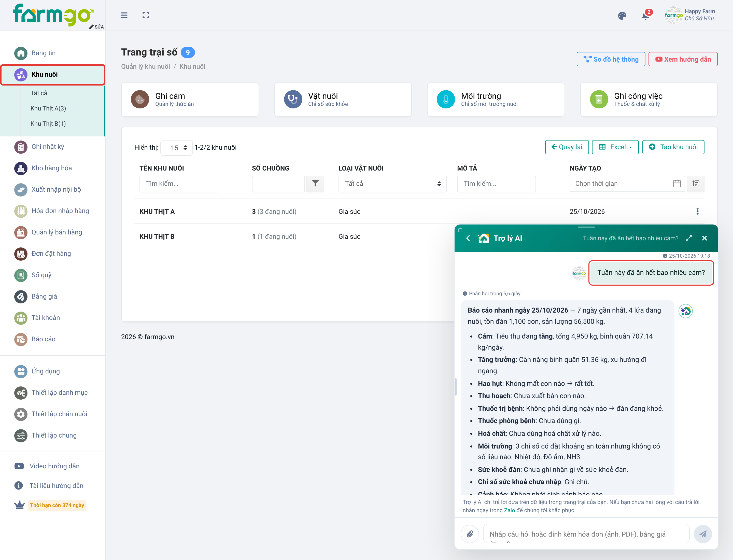Click the fullscreen expand icon in header

tap(146, 15)
